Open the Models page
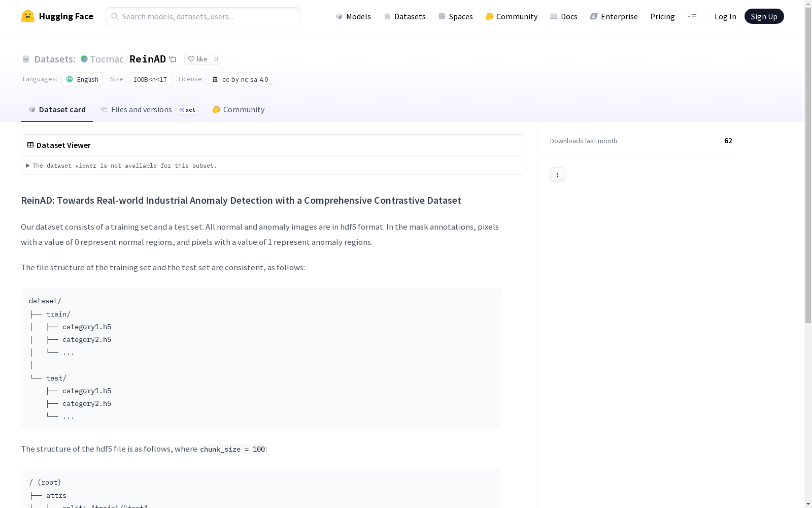The width and height of the screenshot is (812, 508). click(353, 16)
